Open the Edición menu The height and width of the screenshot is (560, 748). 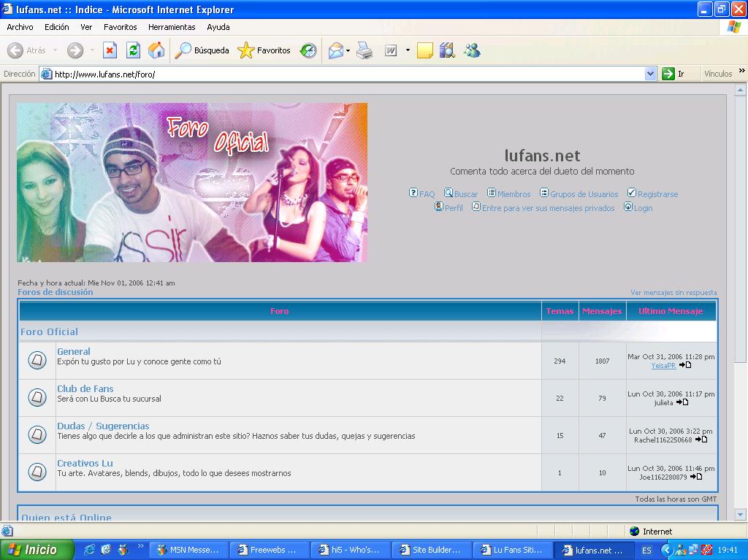[x=57, y=27]
